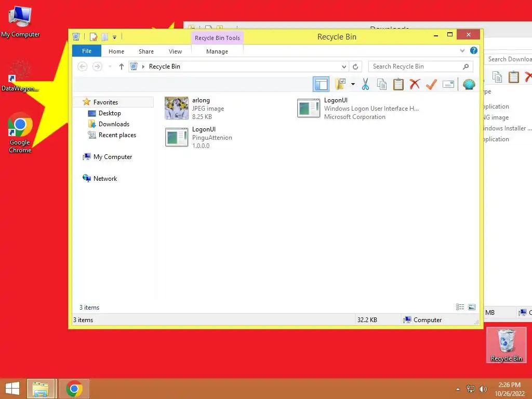
Task: Click the New folder quick access icon
Action: [x=105, y=37]
